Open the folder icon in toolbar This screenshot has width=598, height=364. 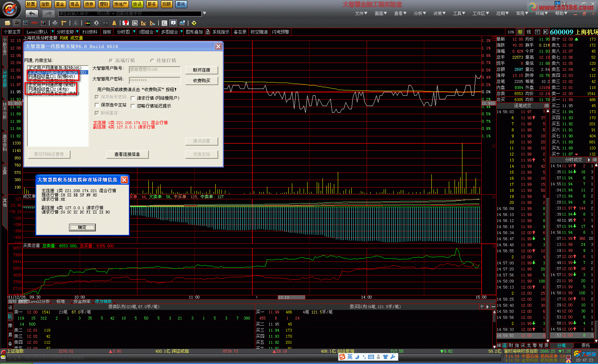7,23
